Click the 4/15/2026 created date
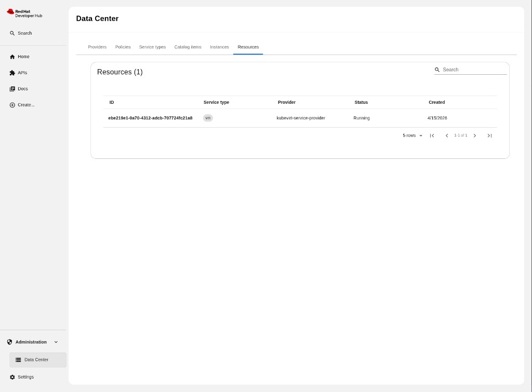 437,118
